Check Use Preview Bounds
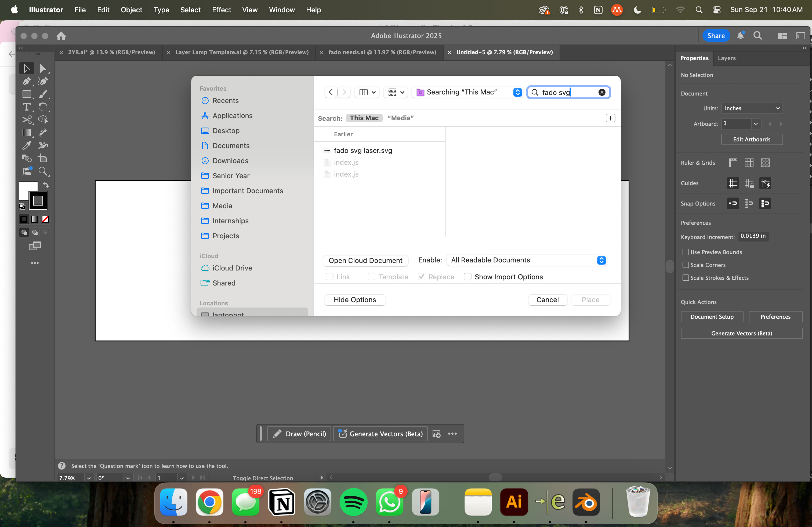The height and width of the screenshot is (527, 812). tap(686, 252)
